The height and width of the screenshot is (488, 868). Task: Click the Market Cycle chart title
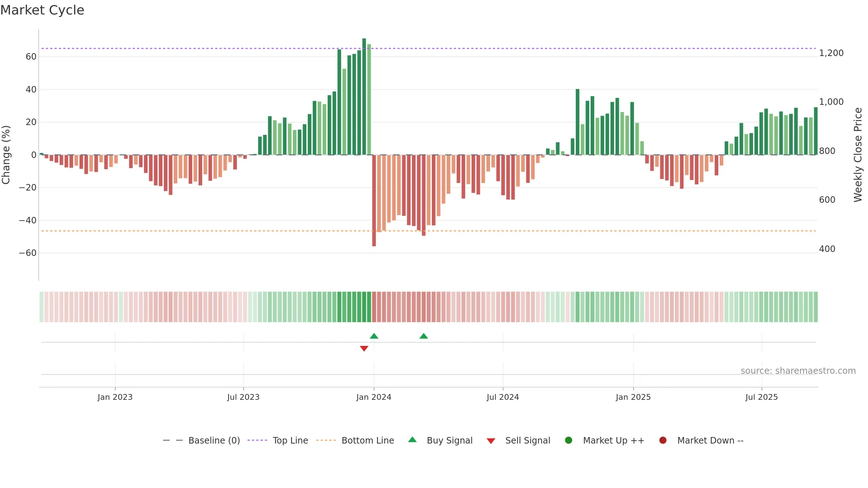[x=42, y=10]
